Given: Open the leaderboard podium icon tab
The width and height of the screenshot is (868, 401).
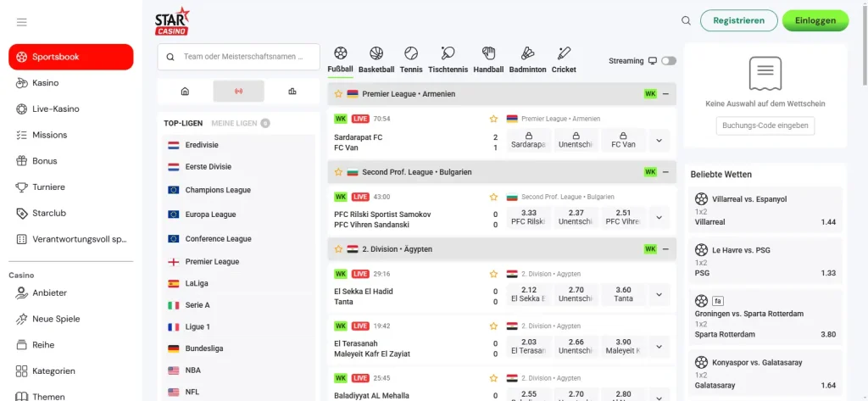Looking at the screenshot, I should click(x=292, y=92).
